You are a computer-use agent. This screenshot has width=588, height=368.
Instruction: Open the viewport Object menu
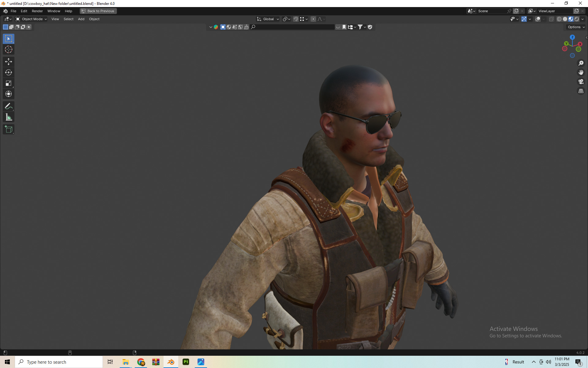[94, 19]
